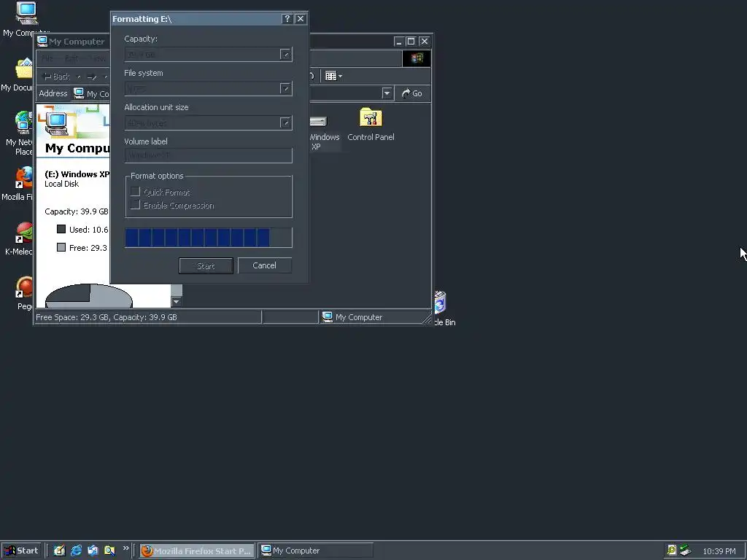Click the Volume label input field
This screenshot has width=747, height=560.
pos(208,155)
